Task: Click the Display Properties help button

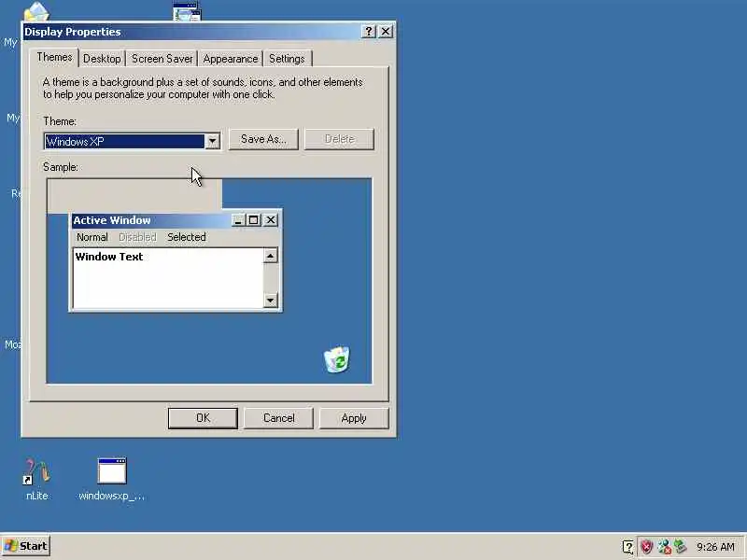Action: (x=368, y=32)
